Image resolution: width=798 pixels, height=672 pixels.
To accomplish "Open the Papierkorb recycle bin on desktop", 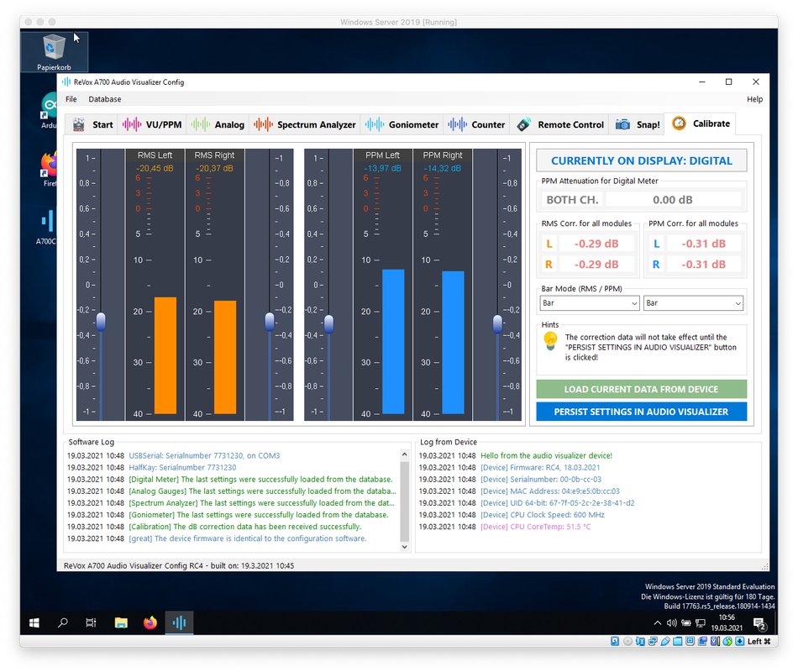I will click(x=54, y=52).
